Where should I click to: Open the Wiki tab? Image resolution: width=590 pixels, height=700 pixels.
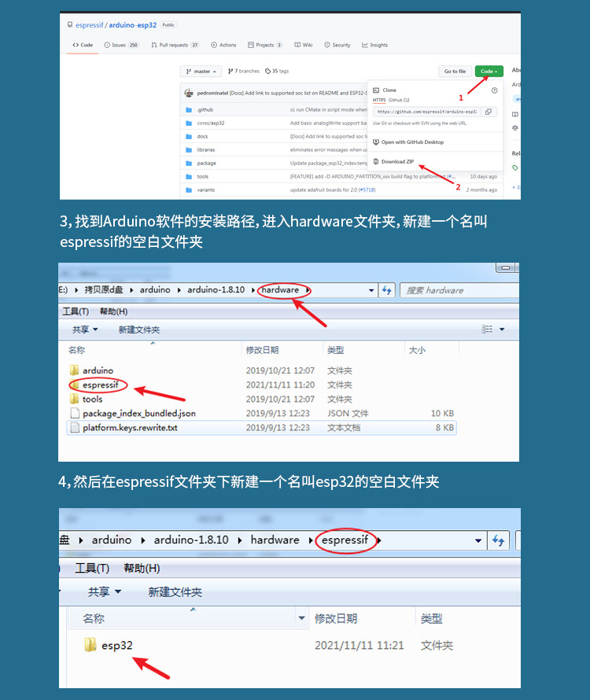304,45
